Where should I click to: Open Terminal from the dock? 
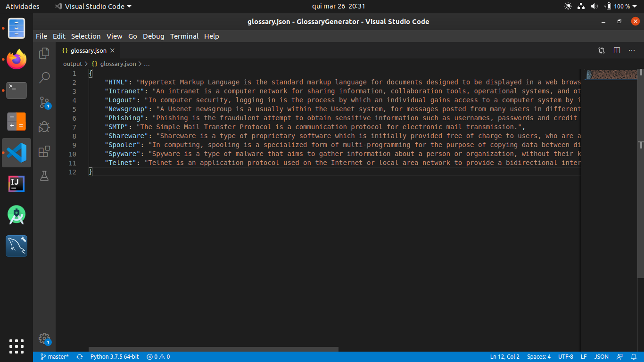(17, 90)
